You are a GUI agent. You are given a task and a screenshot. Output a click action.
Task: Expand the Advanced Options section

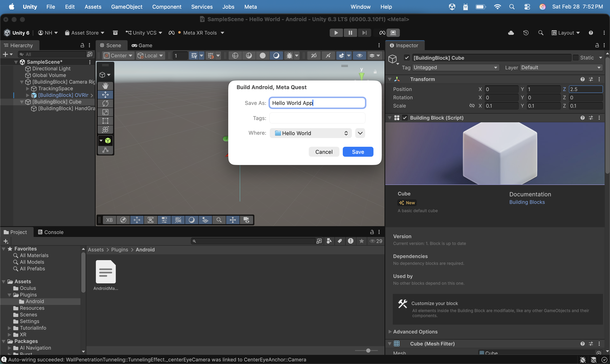tap(415, 332)
